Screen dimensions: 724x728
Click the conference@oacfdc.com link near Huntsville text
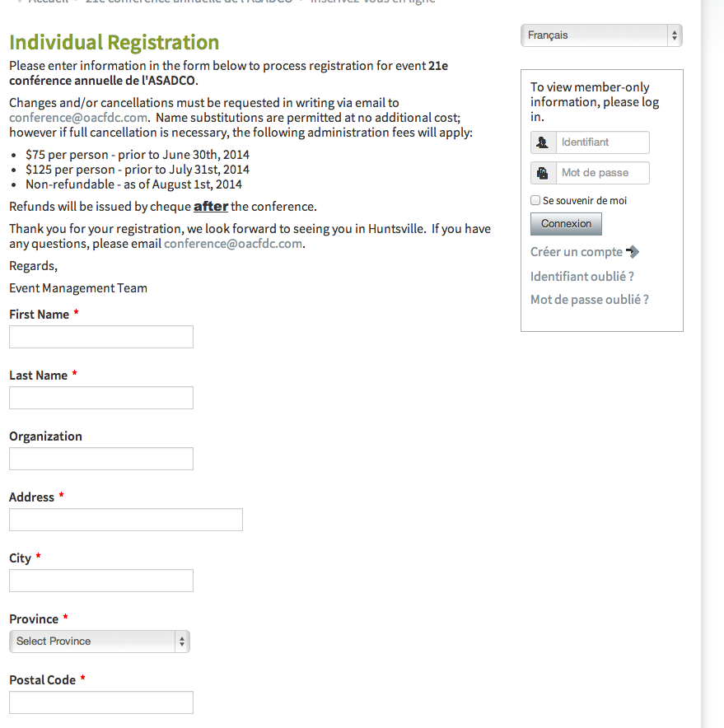pos(233,244)
